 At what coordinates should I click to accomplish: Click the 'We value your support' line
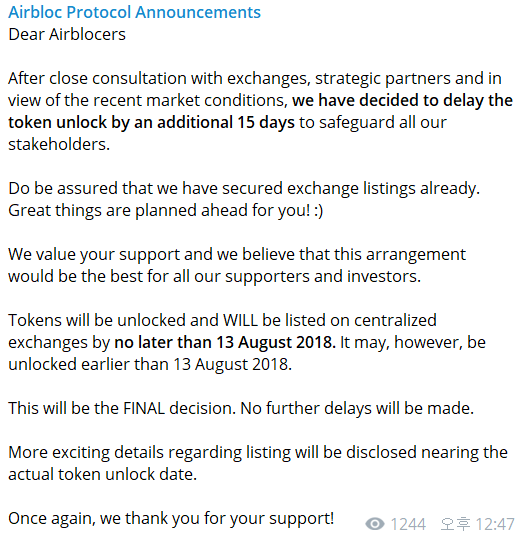pyautogui.click(x=237, y=255)
